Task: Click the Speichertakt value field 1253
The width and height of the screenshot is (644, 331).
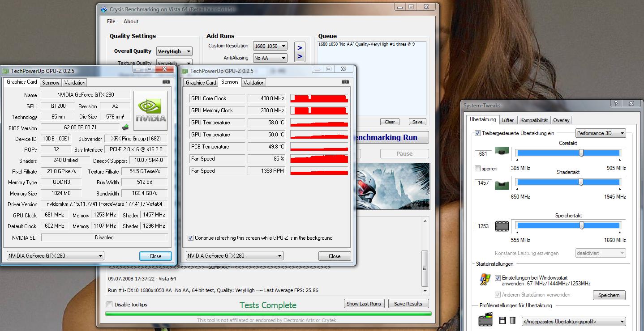Action: 483,226
